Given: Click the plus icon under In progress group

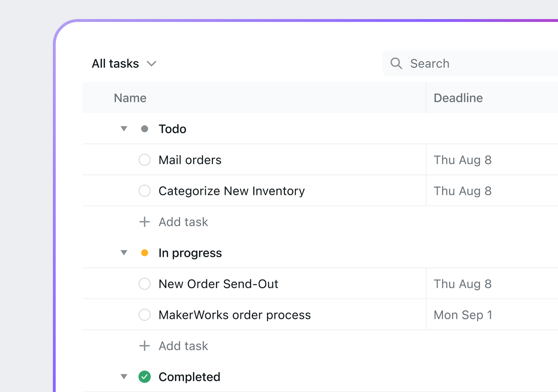Looking at the screenshot, I should click(145, 346).
